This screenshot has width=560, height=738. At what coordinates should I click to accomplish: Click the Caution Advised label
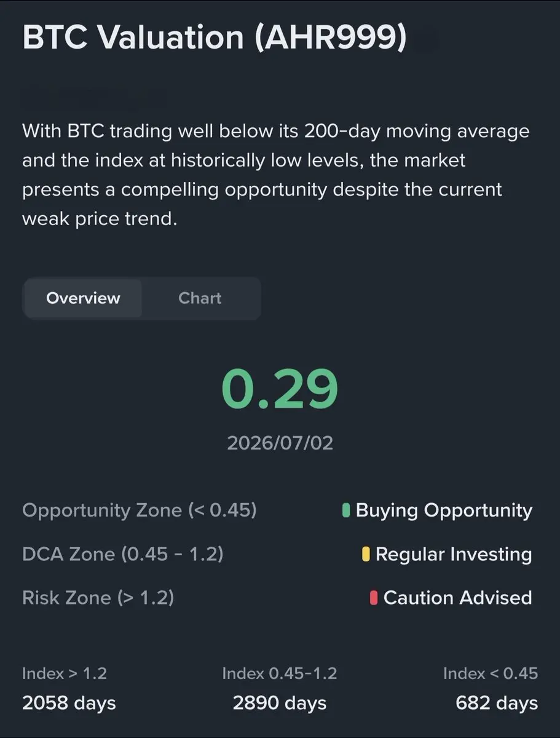[458, 598]
